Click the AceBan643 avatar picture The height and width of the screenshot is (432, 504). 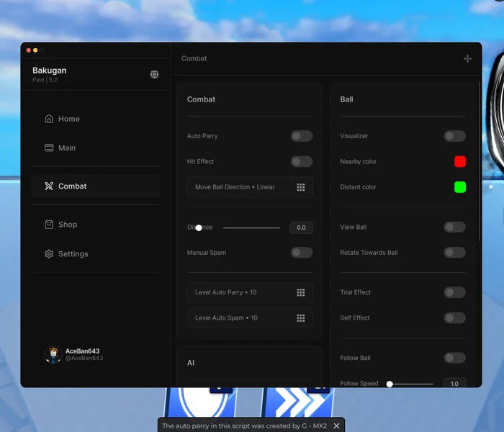53,354
